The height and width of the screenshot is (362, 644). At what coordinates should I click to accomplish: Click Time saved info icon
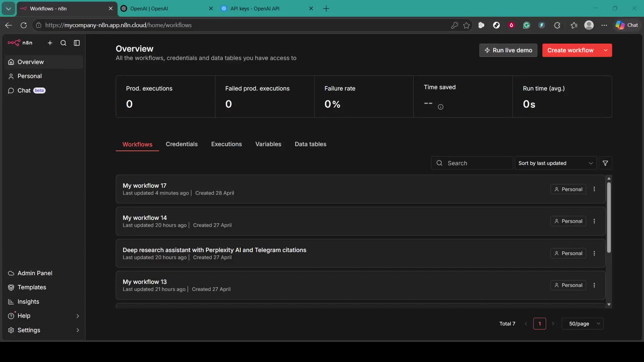[440, 107]
